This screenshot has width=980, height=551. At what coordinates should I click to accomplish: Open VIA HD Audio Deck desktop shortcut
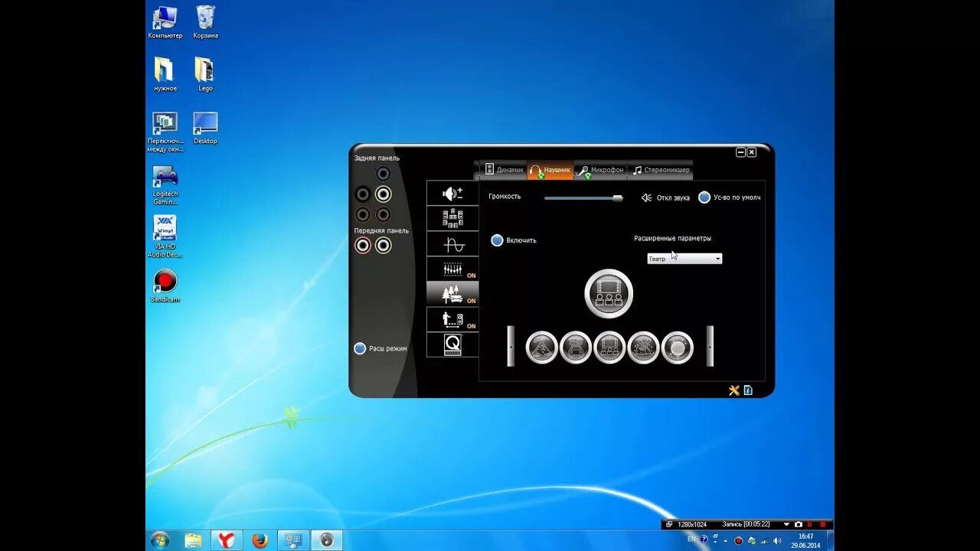pyautogui.click(x=165, y=236)
